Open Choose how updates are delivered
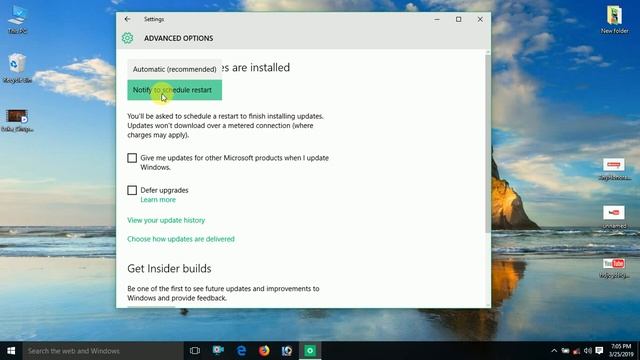Image resolution: width=640 pixels, height=360 pixels. pyautogui.click(x=181, y=239)
